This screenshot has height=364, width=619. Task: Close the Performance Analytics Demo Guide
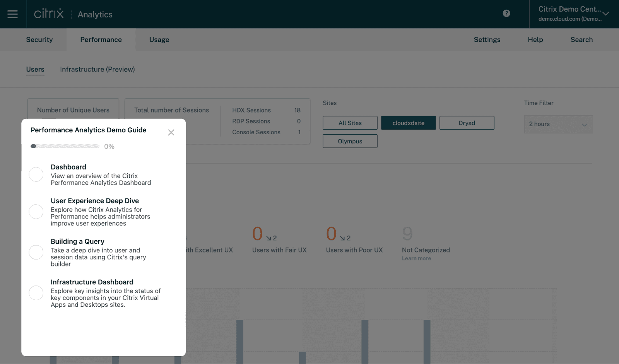pyautogui.click(x=171, y=133)
